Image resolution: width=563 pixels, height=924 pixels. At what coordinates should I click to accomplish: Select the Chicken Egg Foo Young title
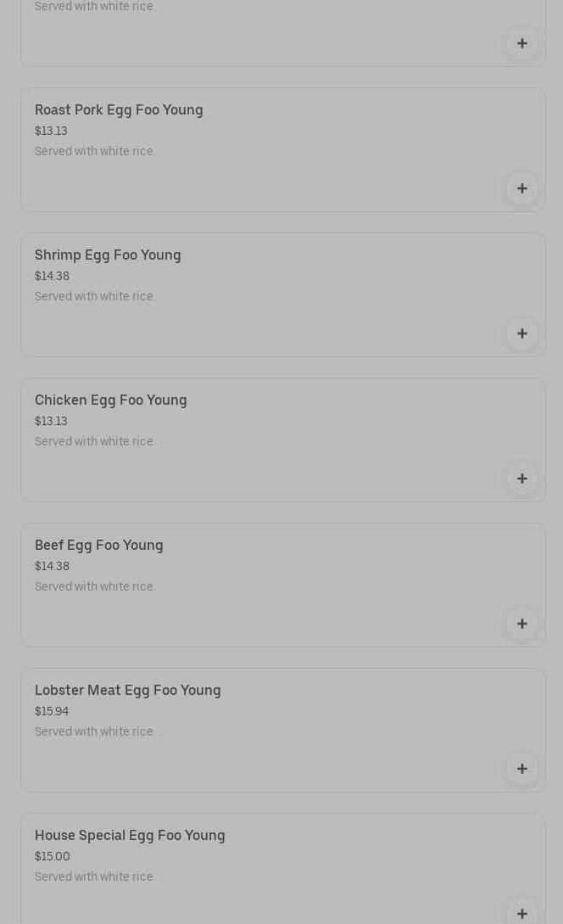click(111, 400)
